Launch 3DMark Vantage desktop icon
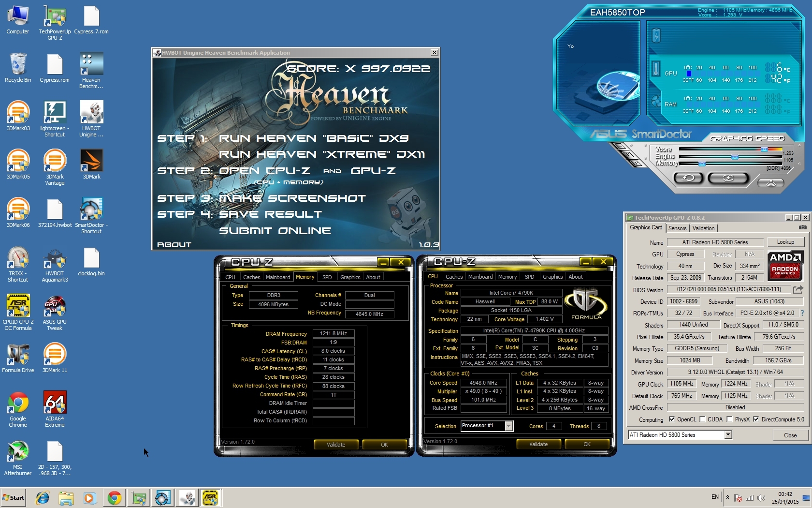The height and width of the screenshot is (508, 812). pyautogui.click(x=55, y=167)
